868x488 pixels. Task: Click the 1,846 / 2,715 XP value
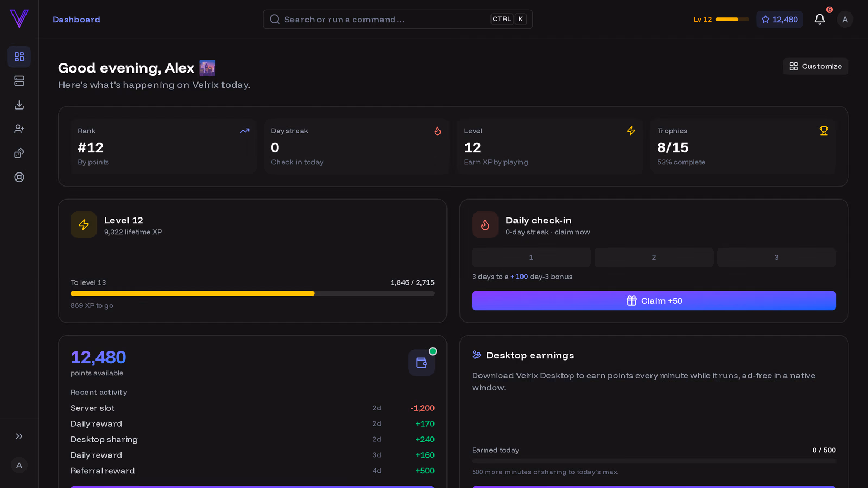[412, 282]
